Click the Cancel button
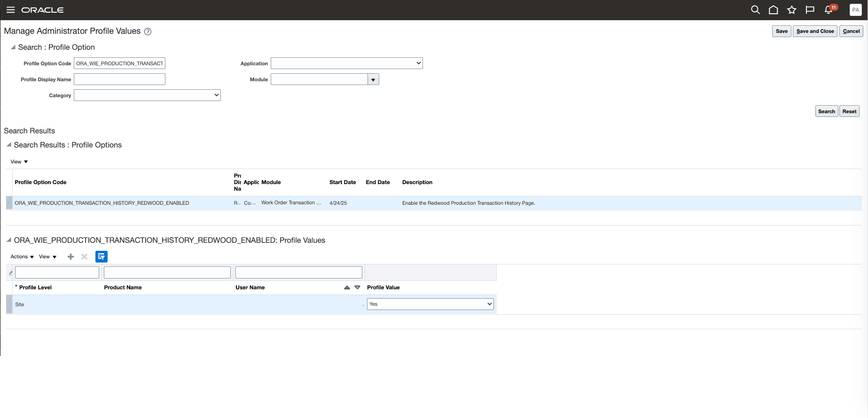 pos(851,31)
